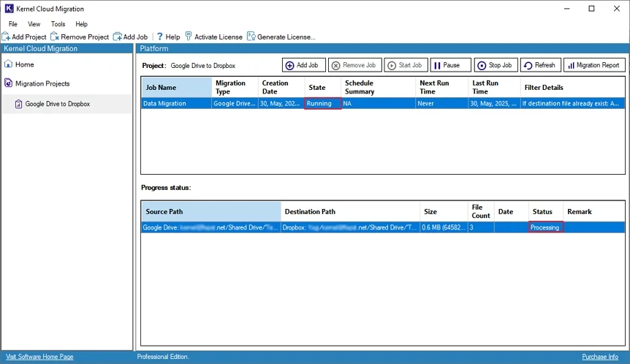630x364 pixels.
Task: Click the 'If destination file already exist' filter cell
Action: 572,104
